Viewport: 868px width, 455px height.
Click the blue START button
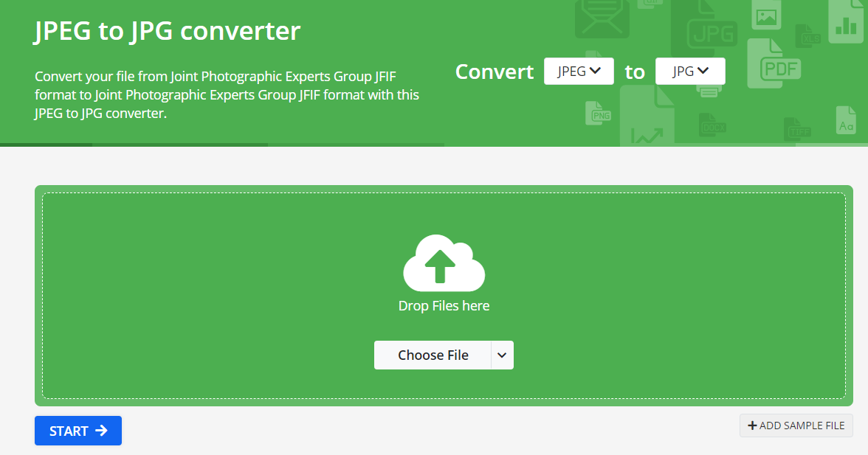78,431
